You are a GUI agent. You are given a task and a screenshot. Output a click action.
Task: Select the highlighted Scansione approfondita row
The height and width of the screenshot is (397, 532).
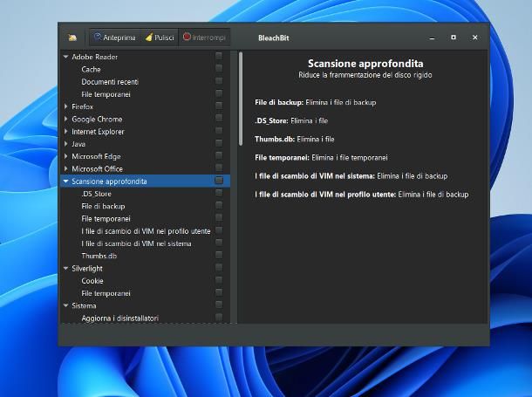coord(146,181)
